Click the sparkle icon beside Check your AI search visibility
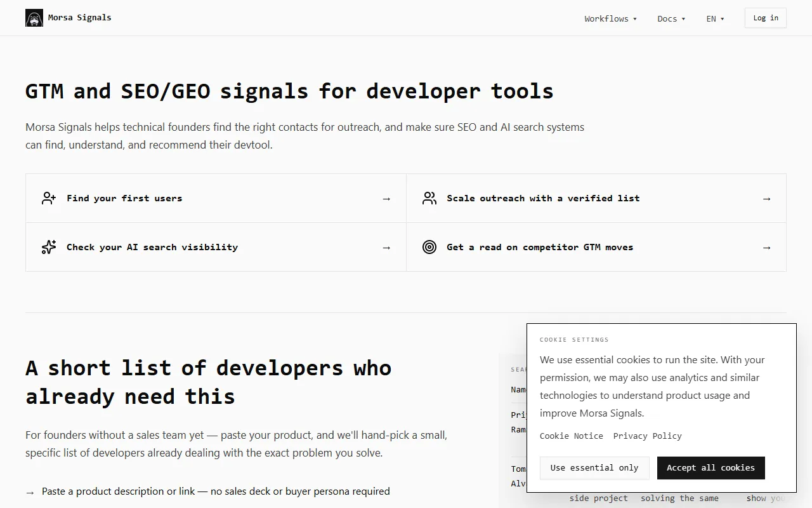 coord(49,247)
